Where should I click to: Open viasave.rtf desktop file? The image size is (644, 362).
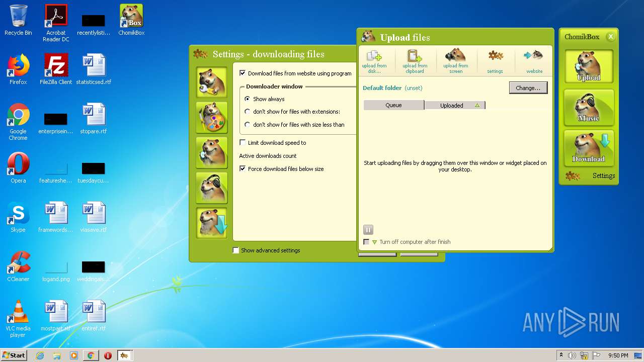pos(94,217)
